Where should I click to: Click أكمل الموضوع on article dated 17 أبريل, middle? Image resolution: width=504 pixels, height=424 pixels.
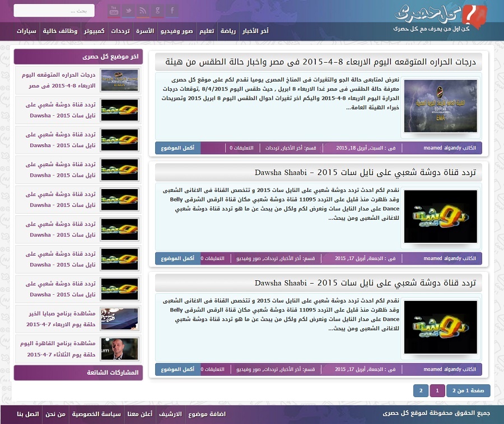click(178, 258)
